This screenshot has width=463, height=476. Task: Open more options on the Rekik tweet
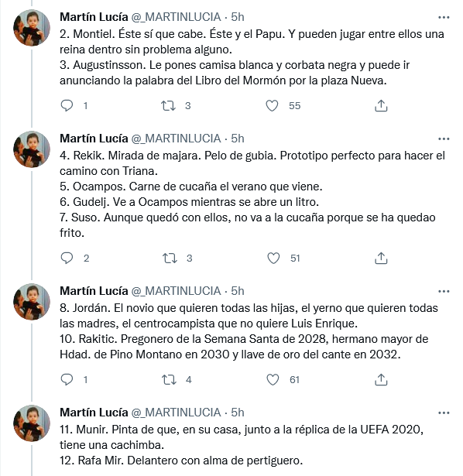444,139
